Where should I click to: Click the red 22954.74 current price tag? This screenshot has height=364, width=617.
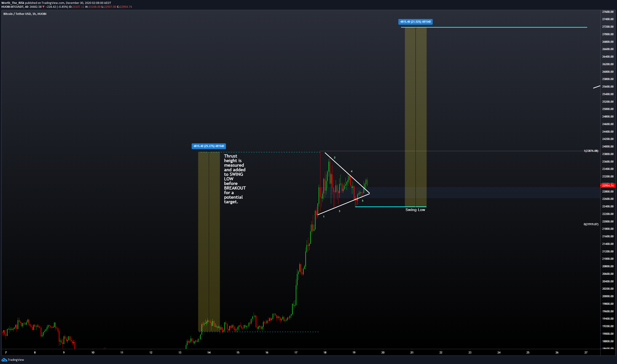click(x=608, y=186)
